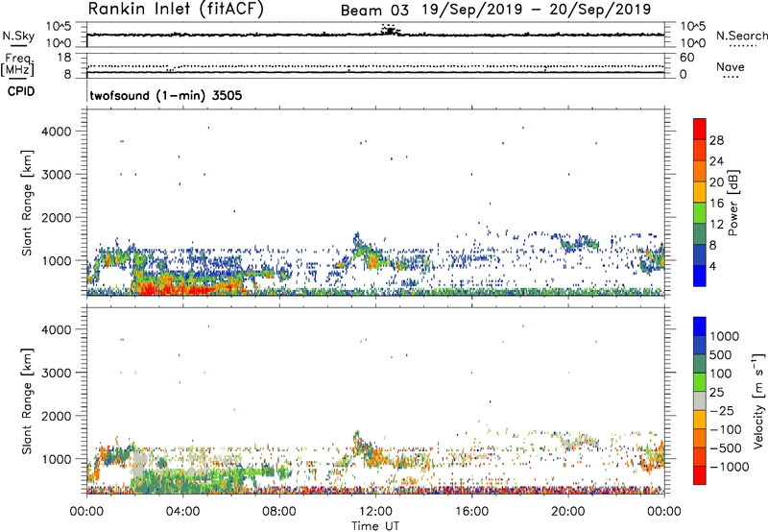Click the dark blue bottom segment of Power colorbar
768x532 pixels.
point(700,276)
